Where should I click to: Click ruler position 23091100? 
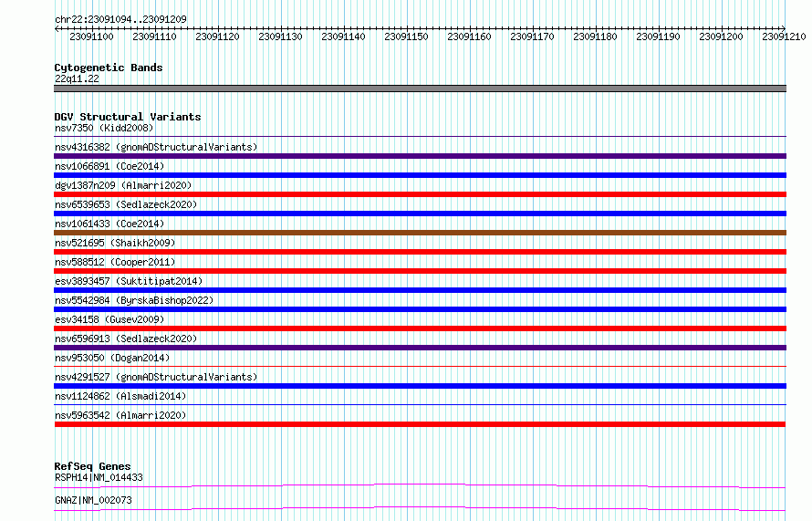pos(91,36)
